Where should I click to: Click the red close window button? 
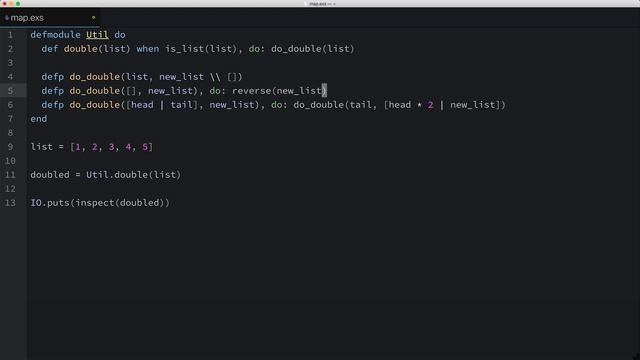point(4,4)
